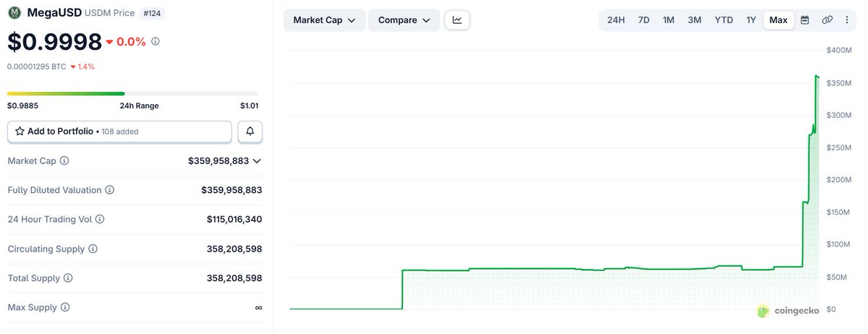
Task: Click the $0.9885 range low value
Action: [x=22, y=106]
